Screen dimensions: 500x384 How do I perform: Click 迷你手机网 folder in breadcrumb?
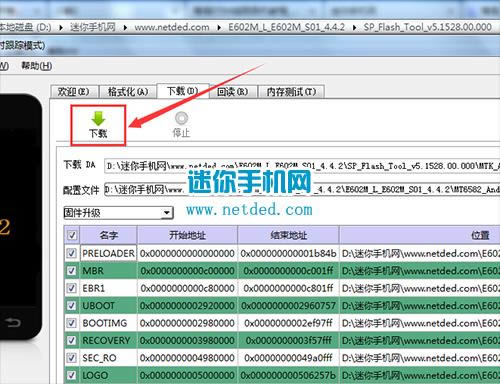click(x=93, y=27)
